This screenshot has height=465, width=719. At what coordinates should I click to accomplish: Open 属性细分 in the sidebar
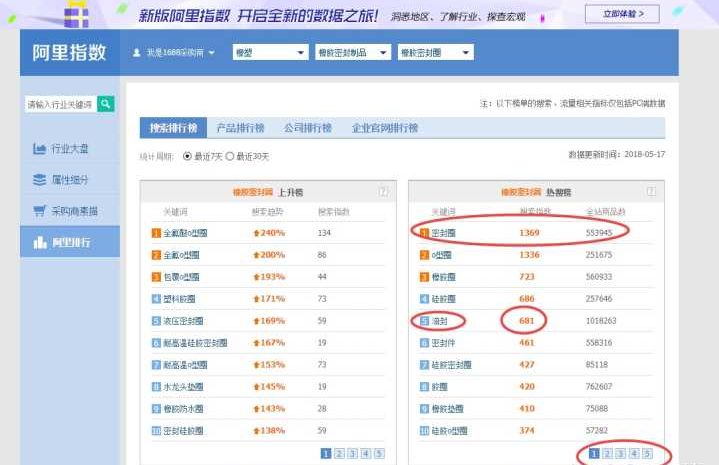70,180
